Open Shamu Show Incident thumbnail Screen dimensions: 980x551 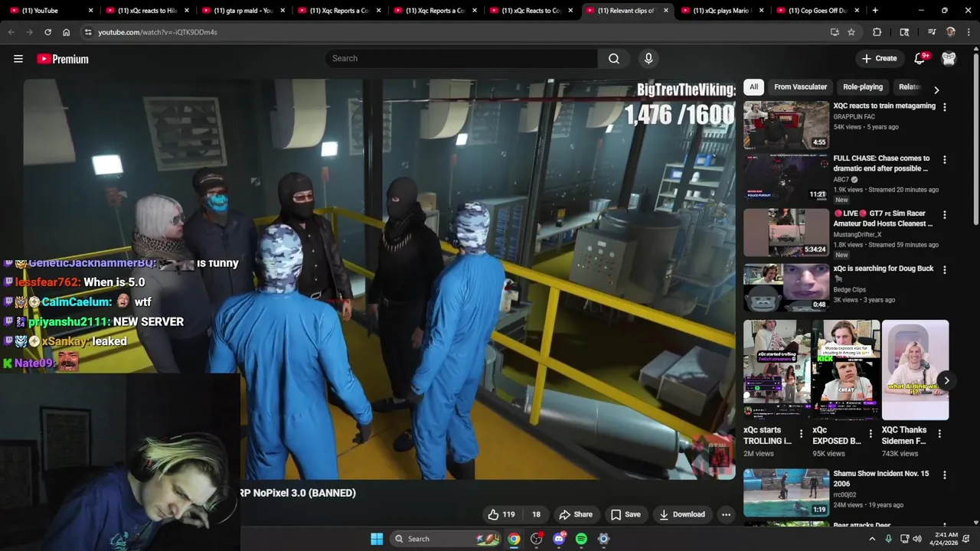(786, 493)
